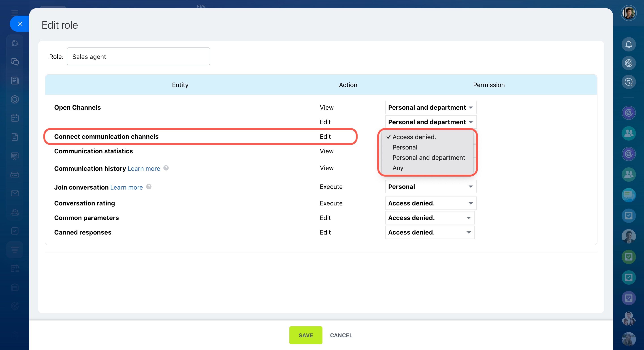The height and width of the screenshot is (350, 644).
Task: Click the green SAVE button
Action: pyautogui.click(x=305, y=335)
